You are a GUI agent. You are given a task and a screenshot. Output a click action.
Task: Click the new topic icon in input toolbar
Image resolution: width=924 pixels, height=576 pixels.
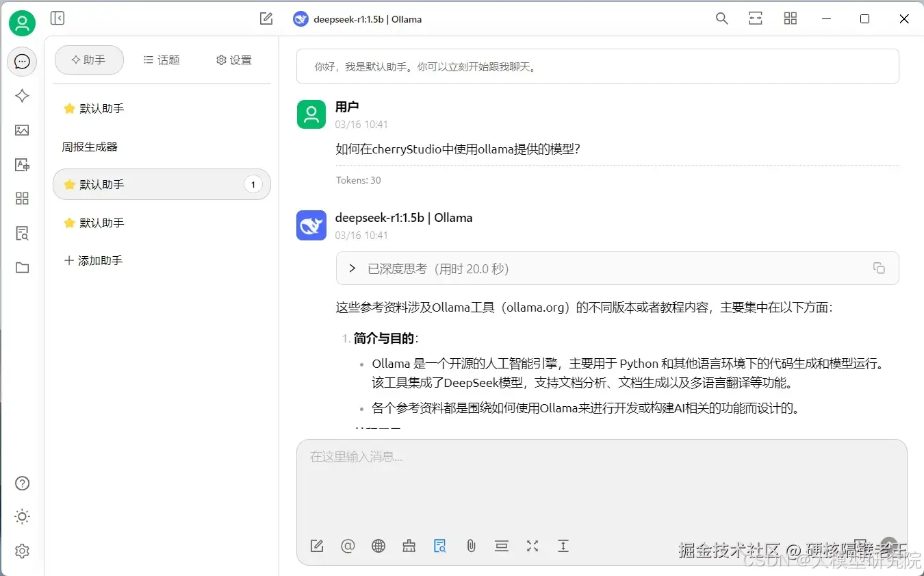(317, 546)
